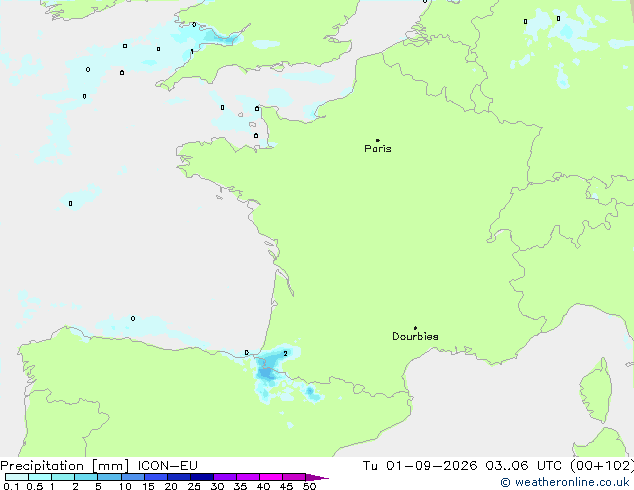Viewport: 634px width, 490px height.
Task: Click the darkest blue rain patch over the Pyrenees
Action: click(x=266, y=373)
